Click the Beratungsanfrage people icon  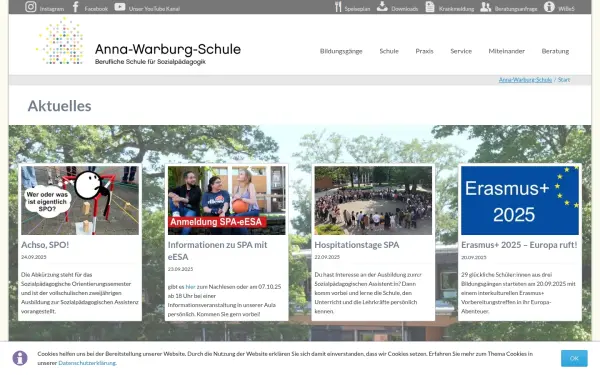486,7
